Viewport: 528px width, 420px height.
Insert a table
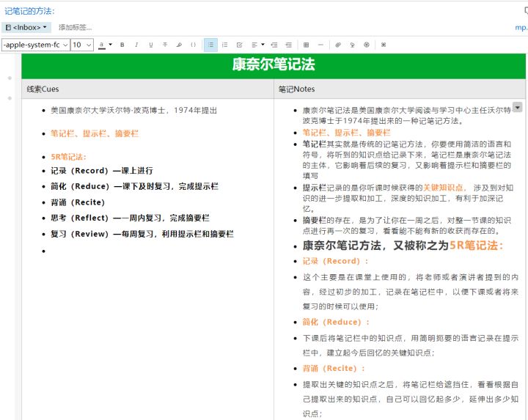tap(306, 45)
